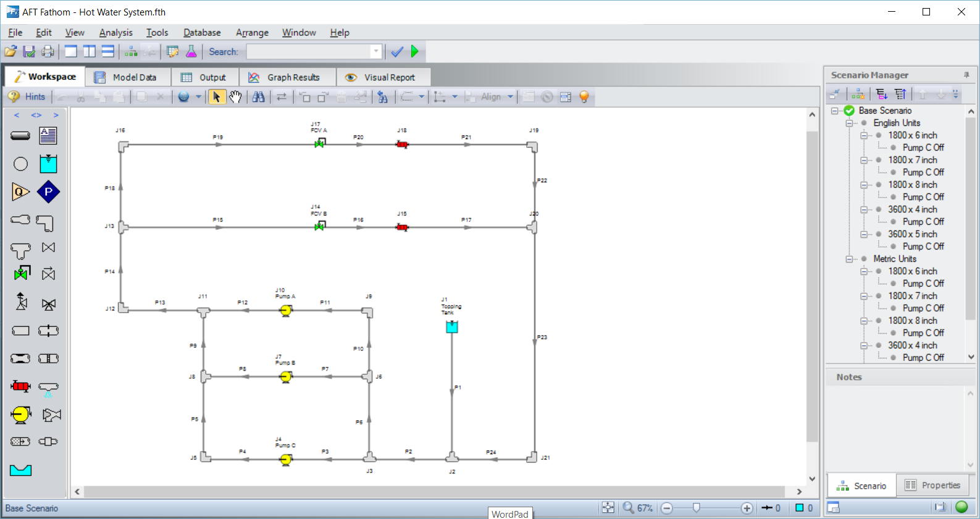Select the pump junction tool in toolbox
This screenshot has height=519, width=980.
click(20, 415)
